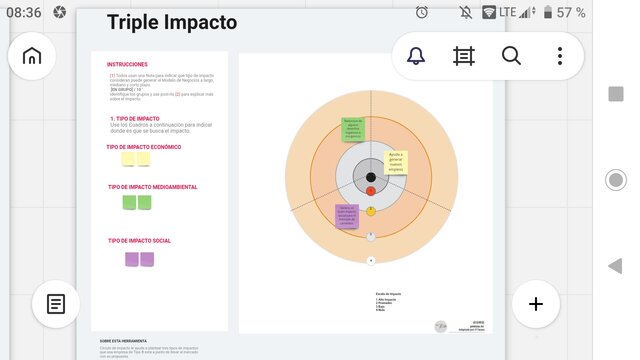Select the TIPO DE IMPACTO ECONÓMICO label
This screenshot has width=640, height=360.
tap(144, 147)
